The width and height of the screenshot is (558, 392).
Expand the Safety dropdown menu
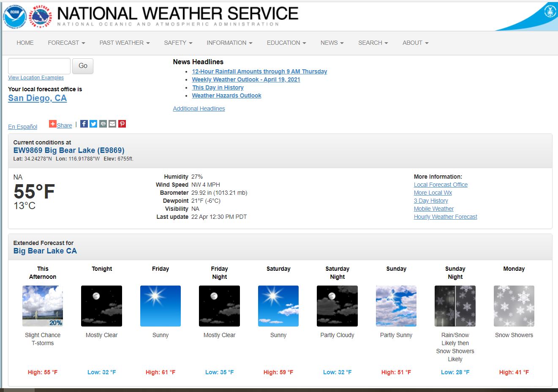click(178, 43)
